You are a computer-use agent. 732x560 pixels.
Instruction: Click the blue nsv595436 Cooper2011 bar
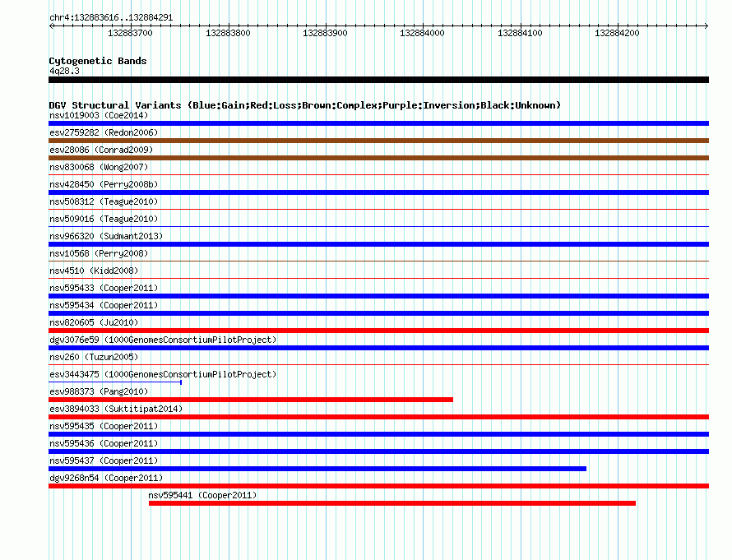point(378,451)
